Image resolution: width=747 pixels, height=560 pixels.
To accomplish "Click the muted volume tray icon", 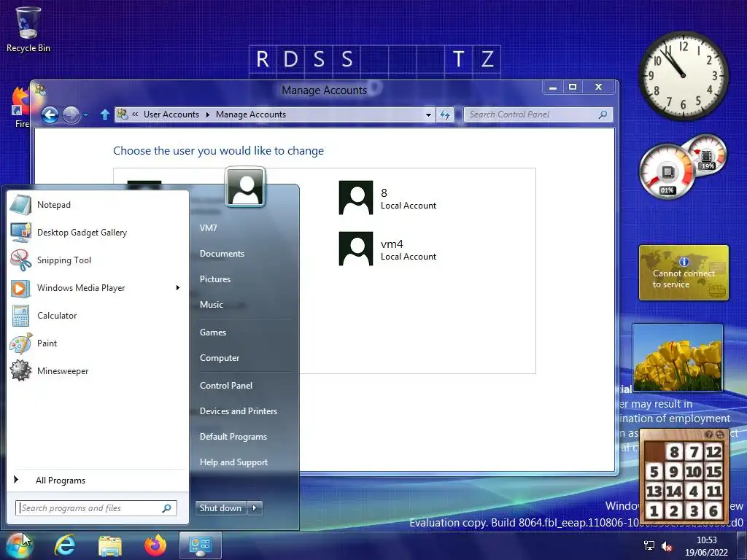I will (x=667, y=547).
